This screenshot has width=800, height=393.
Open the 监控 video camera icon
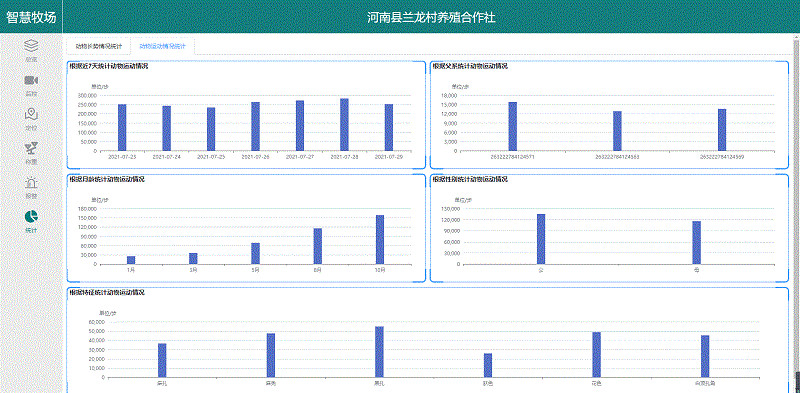click(x=31, y=80)
